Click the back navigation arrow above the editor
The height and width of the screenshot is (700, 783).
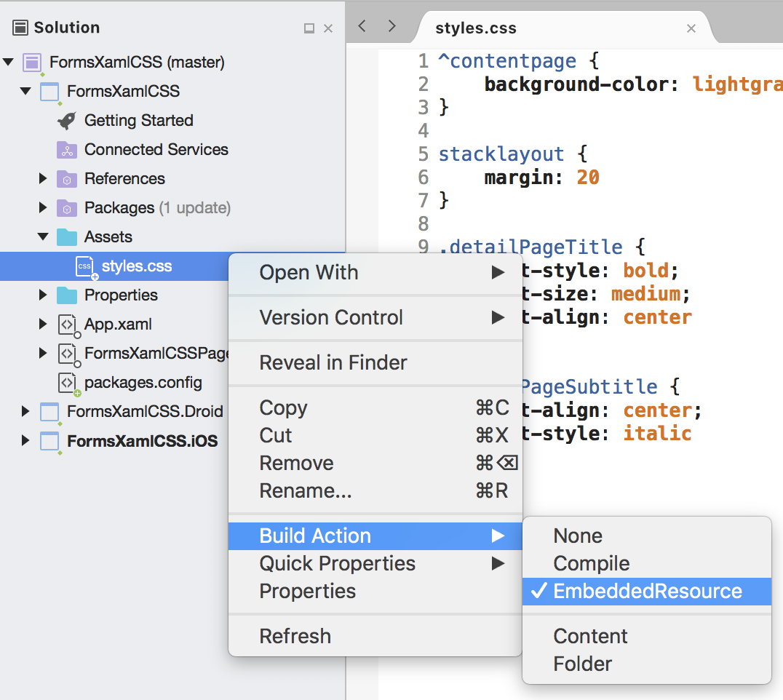pos(362,25)
